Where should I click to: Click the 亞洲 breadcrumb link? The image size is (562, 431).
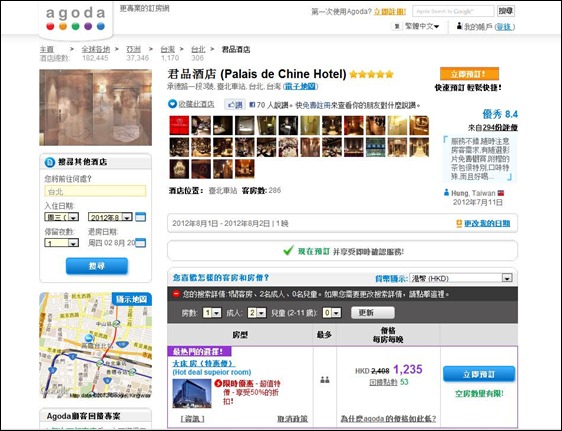(x=134, y=49)
